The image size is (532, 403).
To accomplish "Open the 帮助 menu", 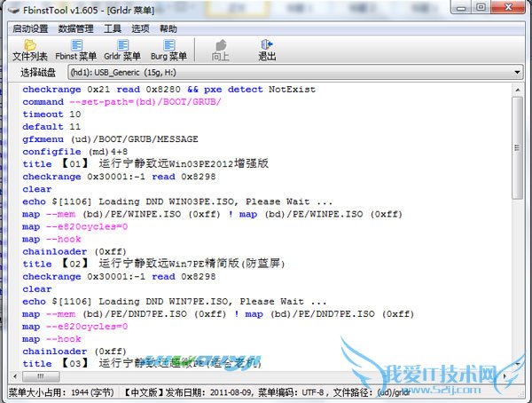I will tap(168, 29).
